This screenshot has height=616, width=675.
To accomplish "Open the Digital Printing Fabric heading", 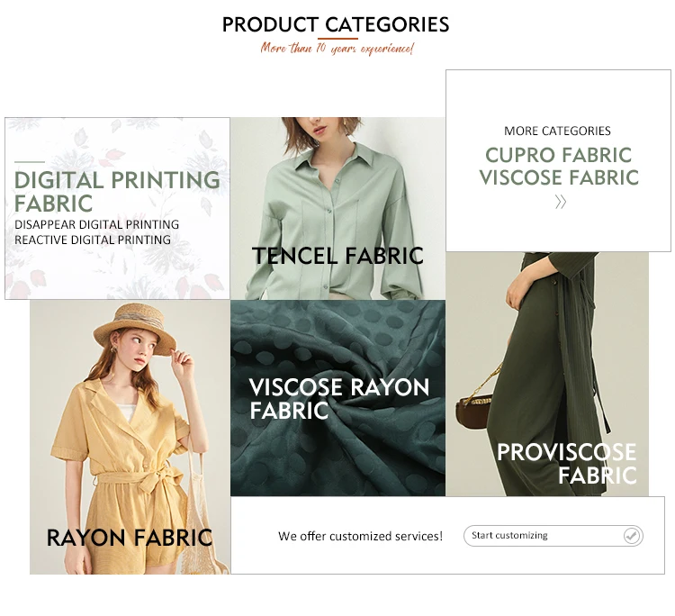I will (117, 191).
